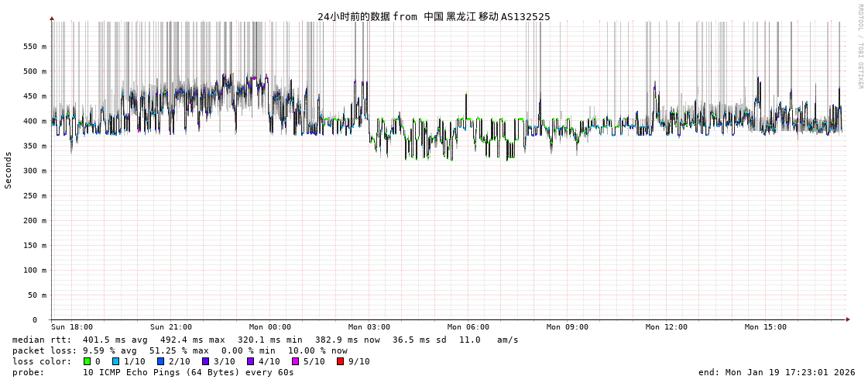This screenshot has height=383, width=868.
Task: Click the light blue 1/10 loss swatch
Action: (x=115, y=361)
